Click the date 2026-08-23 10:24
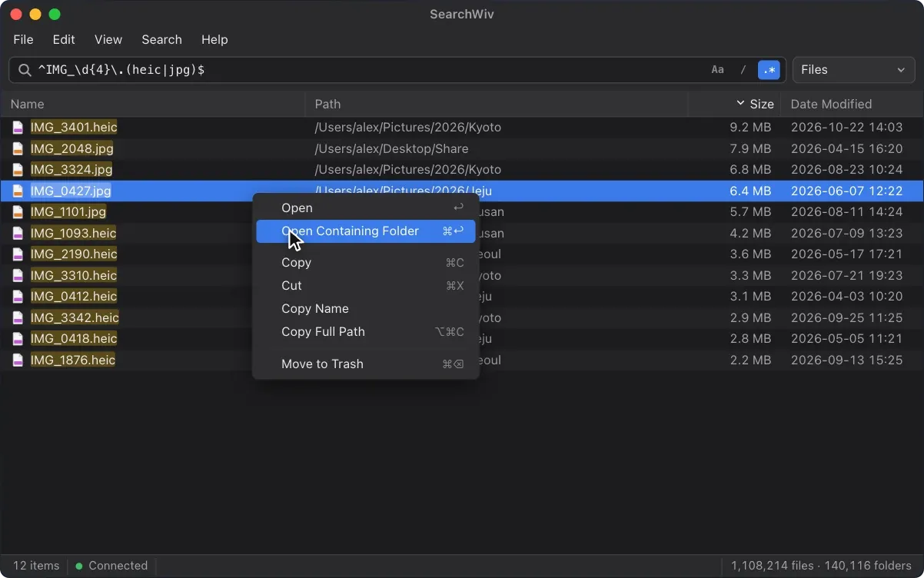The image size is (924, 578). [846, 170]
